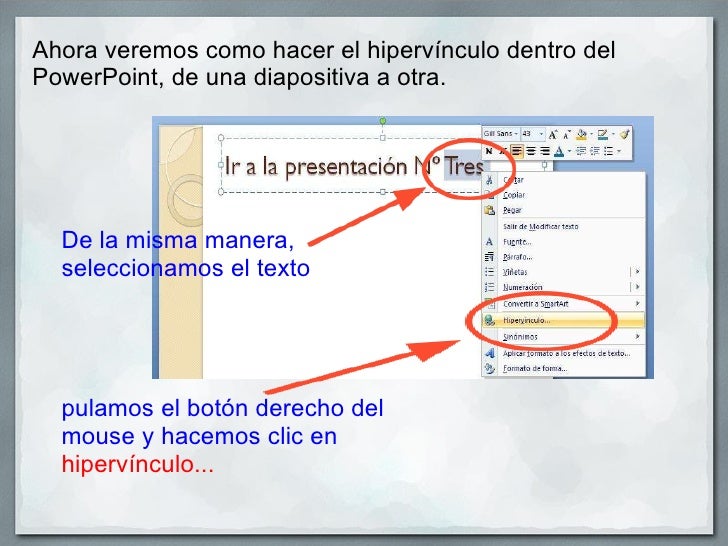Click the green rotation handle above text box
Image resolution: width=728 pixels, height=546 pixels.
coord(383,121)
